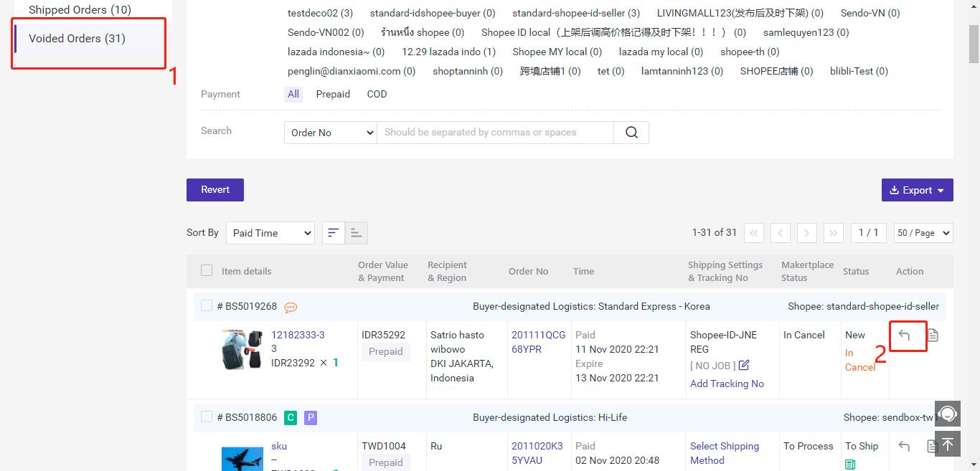Click the search magnifier icon button
This screenshot has height=471, width=980.
coord(631,133)
